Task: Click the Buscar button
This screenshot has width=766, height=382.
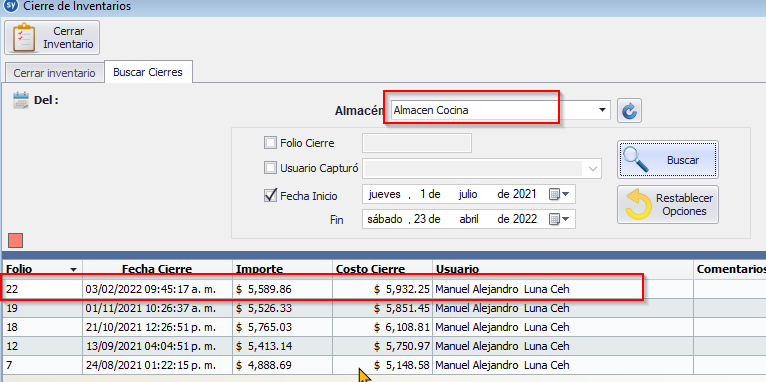Action: pyautogui.click(x=668, y=160)
